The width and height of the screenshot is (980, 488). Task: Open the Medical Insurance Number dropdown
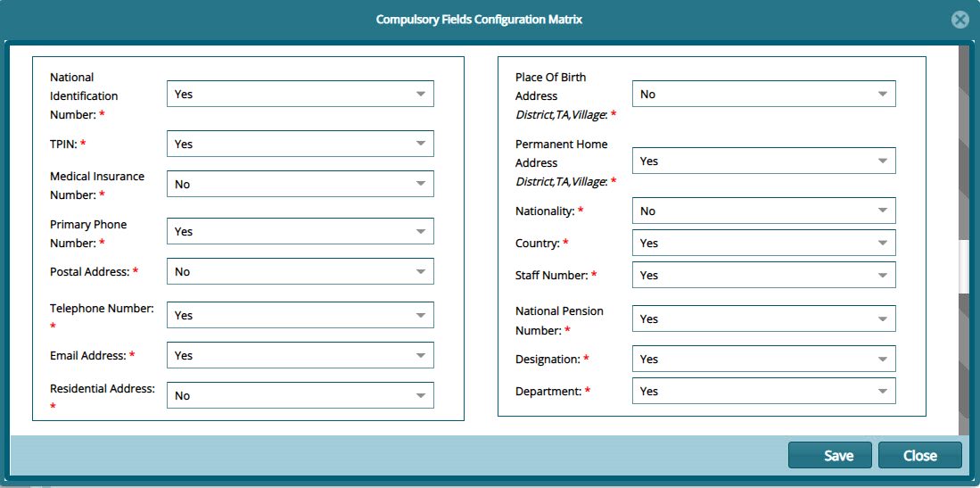coord(300,184)
